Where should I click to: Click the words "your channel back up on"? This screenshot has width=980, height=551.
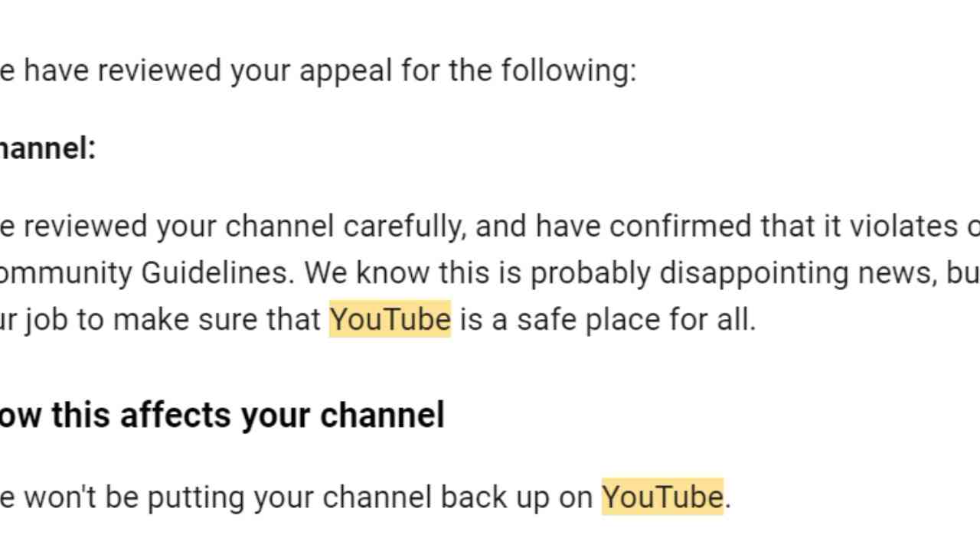[423, 497]
